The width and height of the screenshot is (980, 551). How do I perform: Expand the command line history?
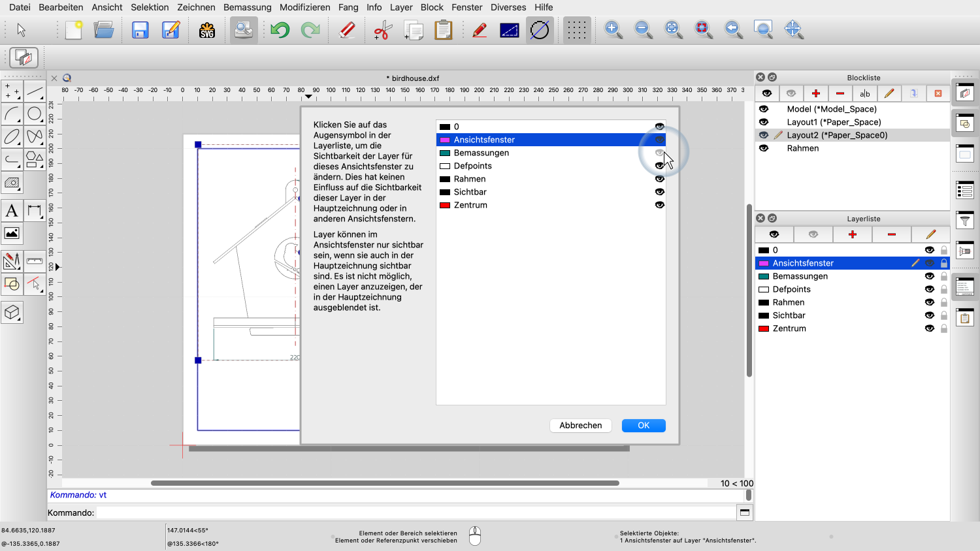(x=745, y=512)
